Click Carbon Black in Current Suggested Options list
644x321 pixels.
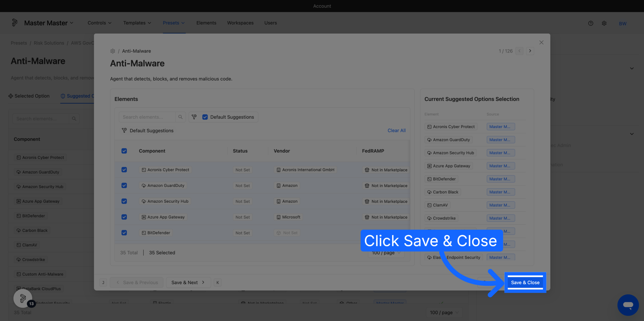[x=443, y=192]
